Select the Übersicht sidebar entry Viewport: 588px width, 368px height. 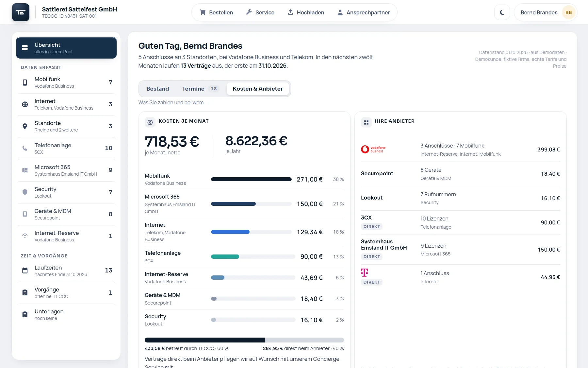tap(66, 48)
